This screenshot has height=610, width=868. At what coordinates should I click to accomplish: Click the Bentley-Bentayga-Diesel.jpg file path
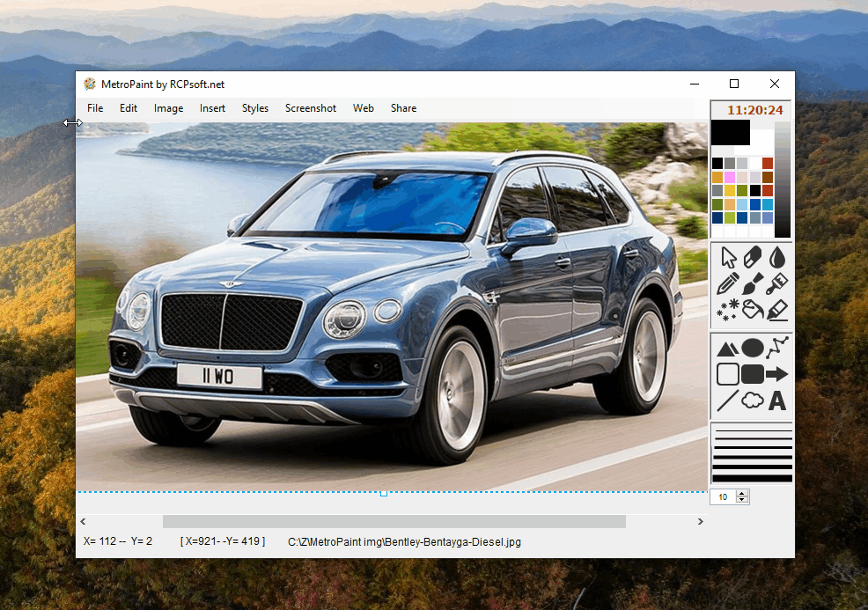(404, 542)
